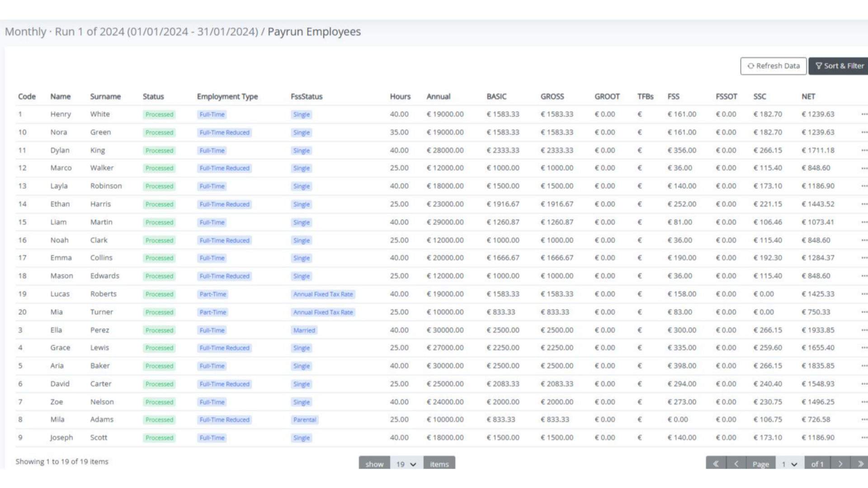Open row actions for Mia Turner
Viewport: 868px width, 488px height.
click(865, 312)
